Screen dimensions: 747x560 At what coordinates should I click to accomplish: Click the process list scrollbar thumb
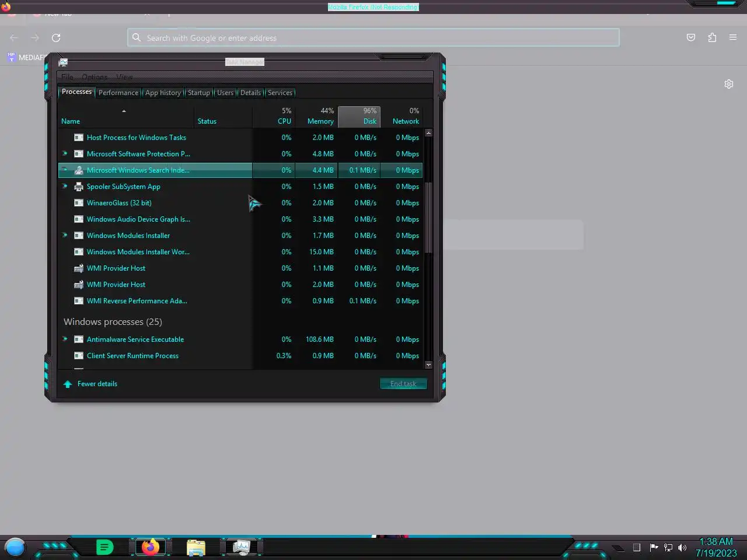(428, 217)
